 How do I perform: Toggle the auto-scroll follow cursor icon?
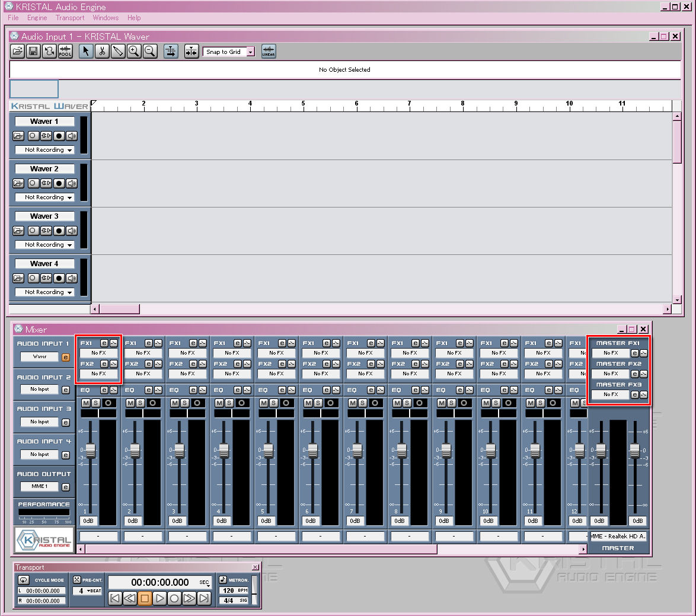171,52
